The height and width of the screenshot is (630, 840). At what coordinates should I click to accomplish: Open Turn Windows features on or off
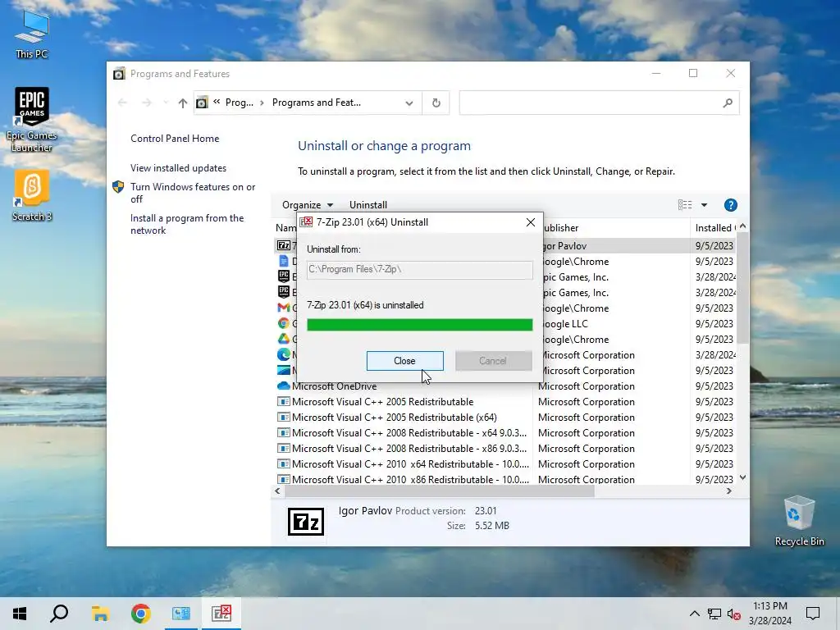[193, 193]
